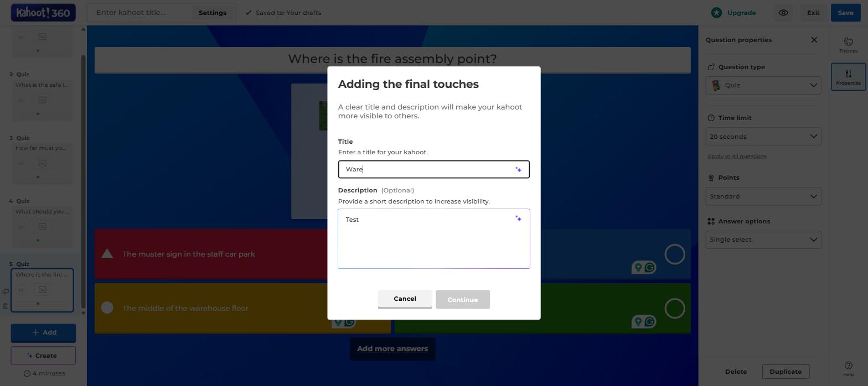868x386 pixels.
Task: Click the Upgrade star icon
Action: coord(717,13)
